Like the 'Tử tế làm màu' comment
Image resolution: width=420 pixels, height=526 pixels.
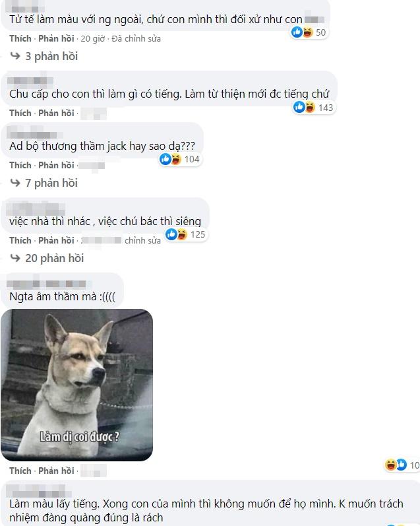(20, 38)
